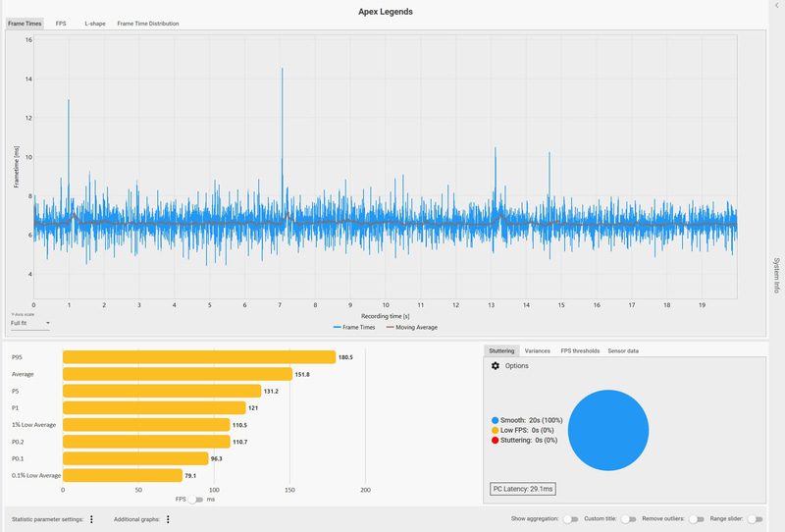Select the Variances tab
This screenshot has width=785, height=532.
point(537,350)
